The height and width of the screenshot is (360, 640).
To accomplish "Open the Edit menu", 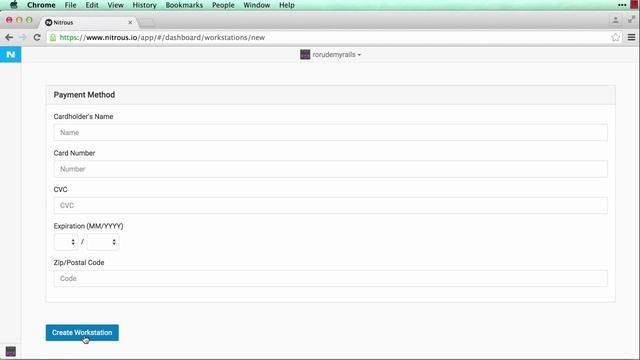I will click(x=92, y=5).
